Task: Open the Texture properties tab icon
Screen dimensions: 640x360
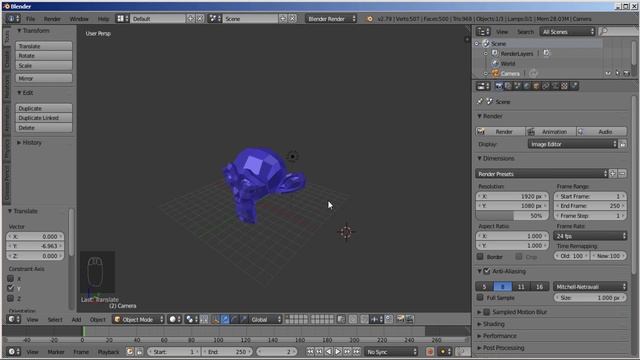Action: coord(564,86)
